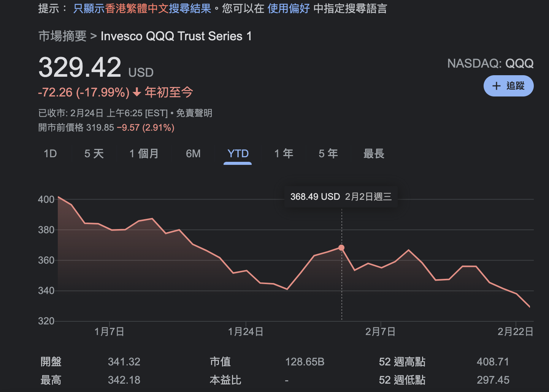Select the 5 天 time range tab

pos(94,154)
